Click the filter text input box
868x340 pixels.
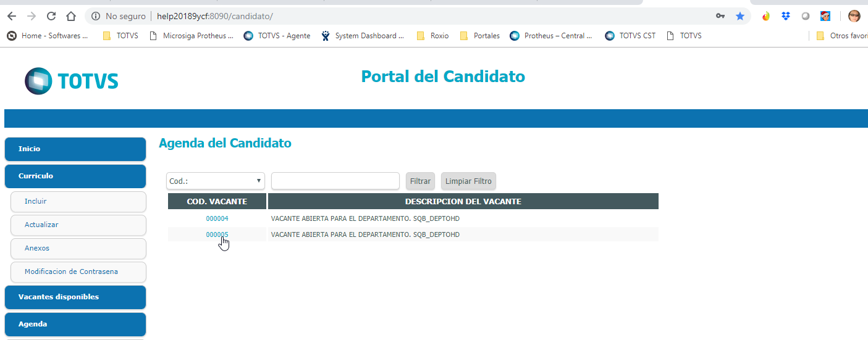click(335, 181)
